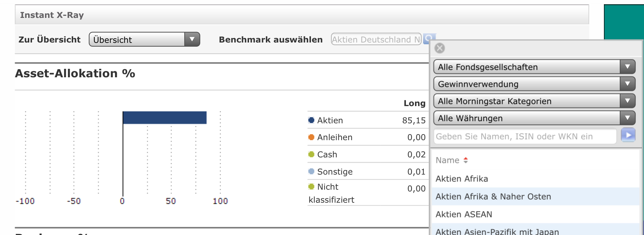Choose Aktien Afrika & Naher Osten
Image resolution: width=644 pixels, height=235 pixels.
[x=493, y=197]
